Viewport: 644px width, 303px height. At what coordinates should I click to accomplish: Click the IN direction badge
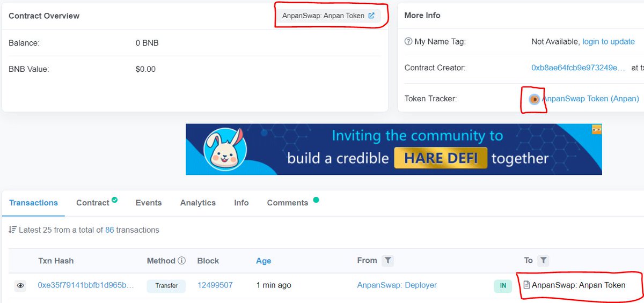[503, 286]
